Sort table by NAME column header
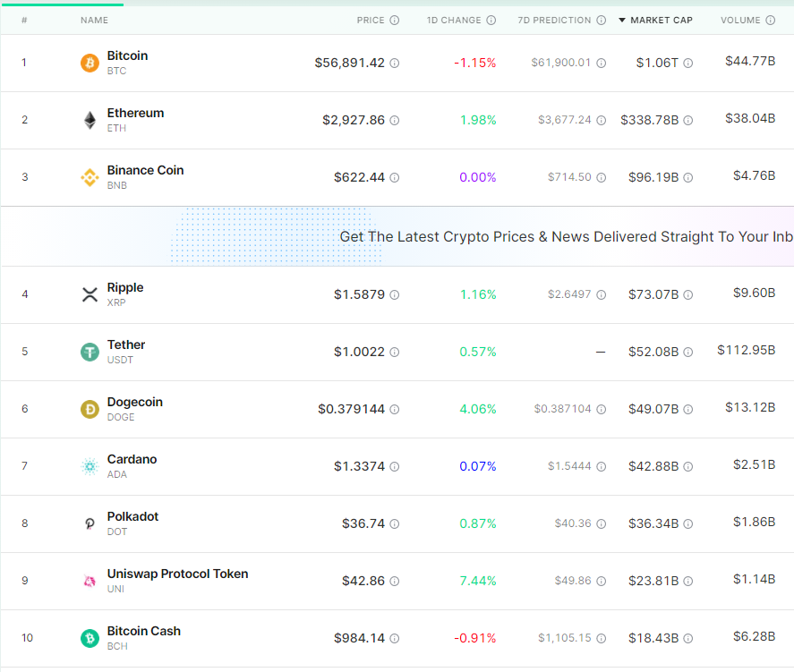Image resolution: width=794 pixels, height=672 pixels. (x=94, y=21)
